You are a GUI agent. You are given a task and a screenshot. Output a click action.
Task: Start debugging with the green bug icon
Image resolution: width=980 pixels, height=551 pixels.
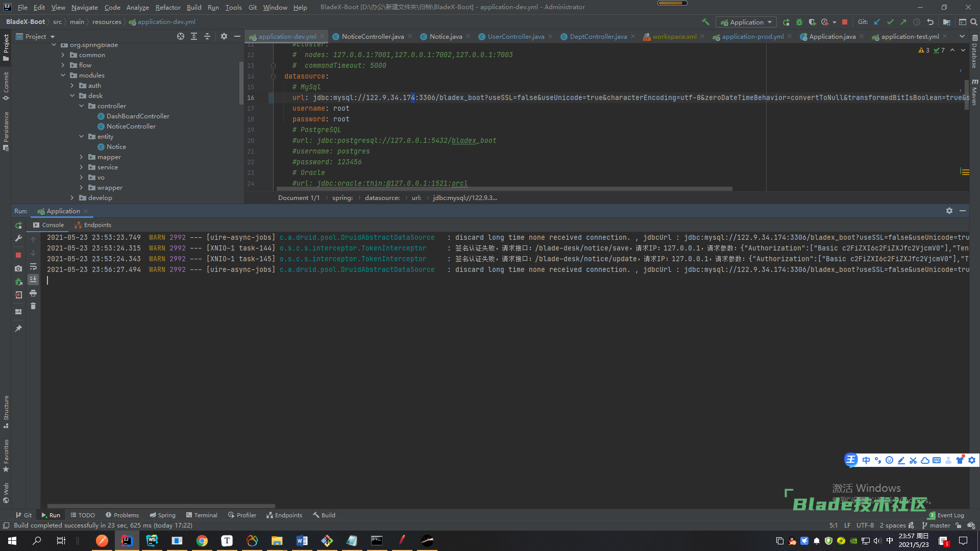click(799, 22)
